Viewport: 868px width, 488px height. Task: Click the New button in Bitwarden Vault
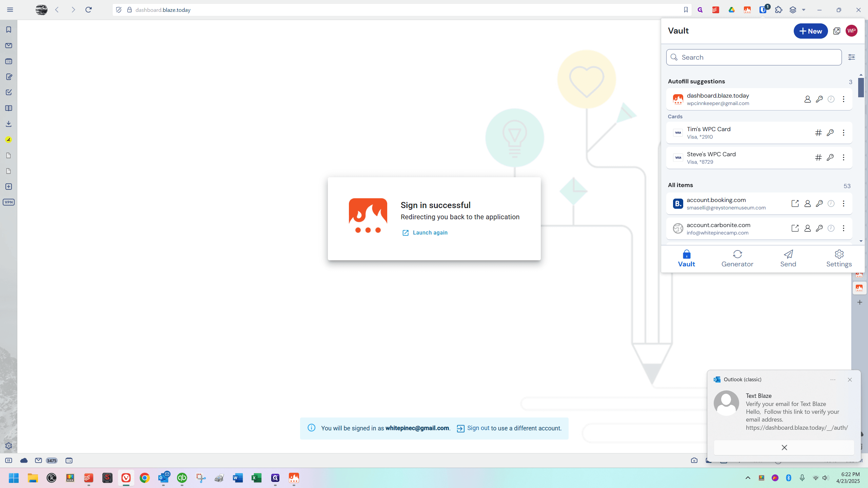click(811, 31)
